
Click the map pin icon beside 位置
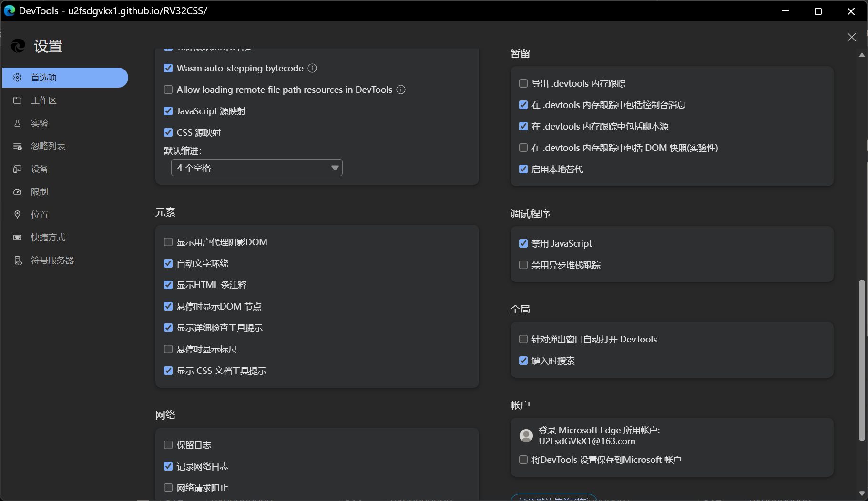(18, 215)
